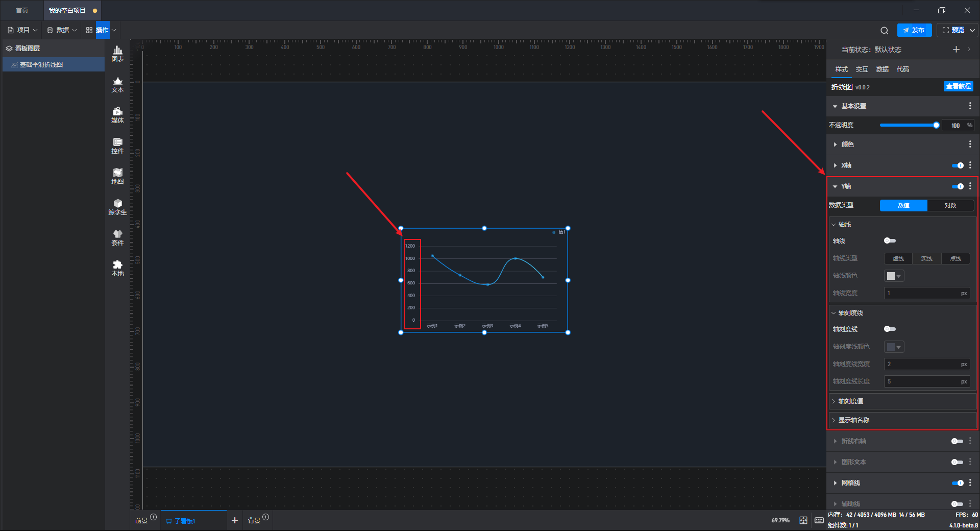Click the 不透明度 opacity slider
980x531 pixels.
pos(909,125)
